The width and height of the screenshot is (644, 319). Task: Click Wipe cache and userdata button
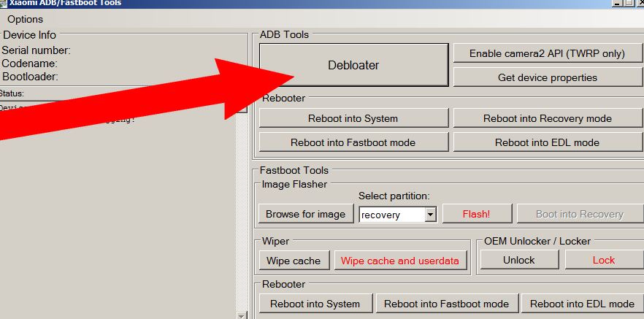tap(400, 261)
